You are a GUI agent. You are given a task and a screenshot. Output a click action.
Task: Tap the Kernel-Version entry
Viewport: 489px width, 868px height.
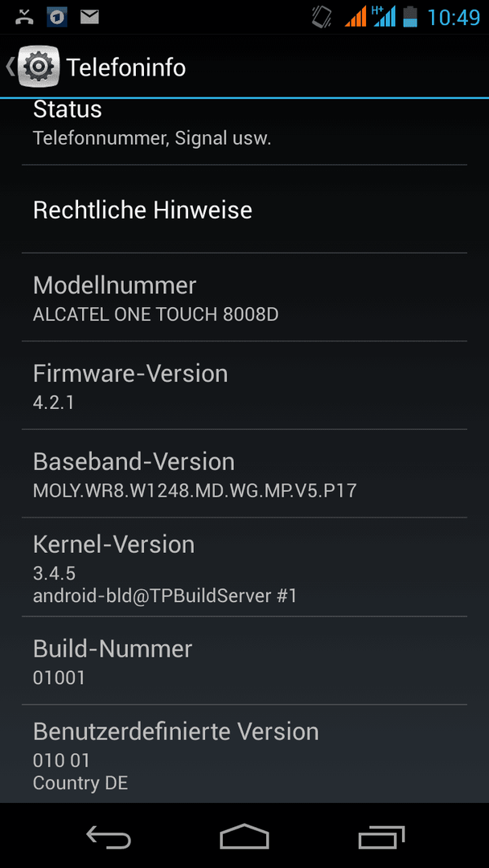pos(244,567)
